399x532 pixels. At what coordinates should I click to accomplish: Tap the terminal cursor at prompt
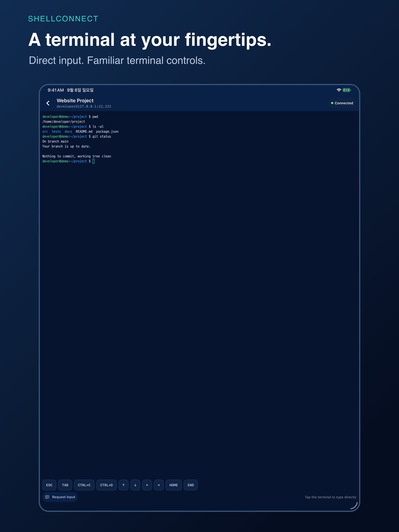click(93, 161)
